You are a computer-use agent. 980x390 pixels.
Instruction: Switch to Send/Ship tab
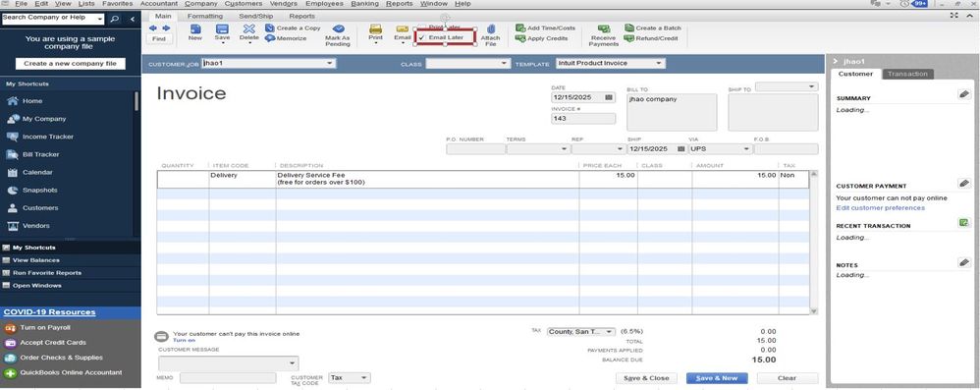(256, 17)
